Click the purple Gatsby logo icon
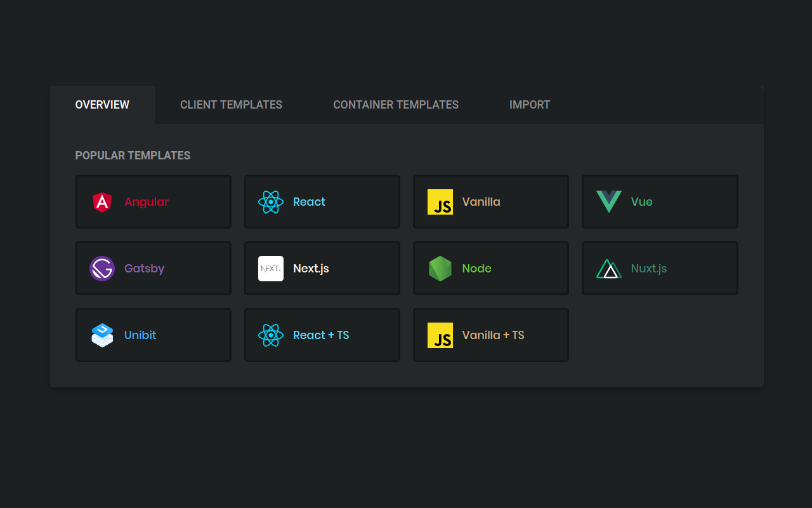The image size is (812, 508). point(102,269)
